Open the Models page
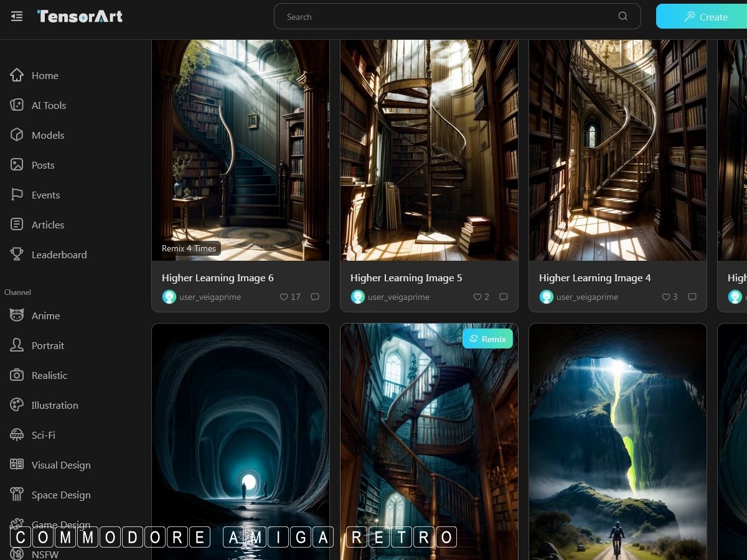The height and width of the screenshot is (560, 747). pyautogui.click(x=48, y=136)
